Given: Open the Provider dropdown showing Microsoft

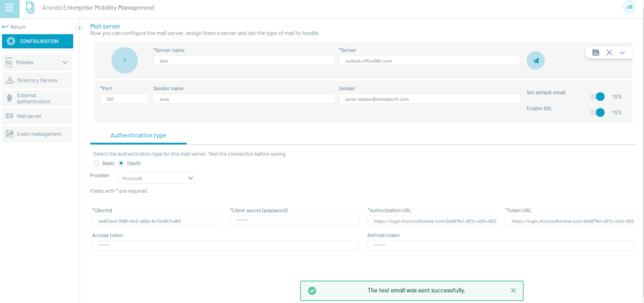Looking at the screenshot, I should (156, 178).
